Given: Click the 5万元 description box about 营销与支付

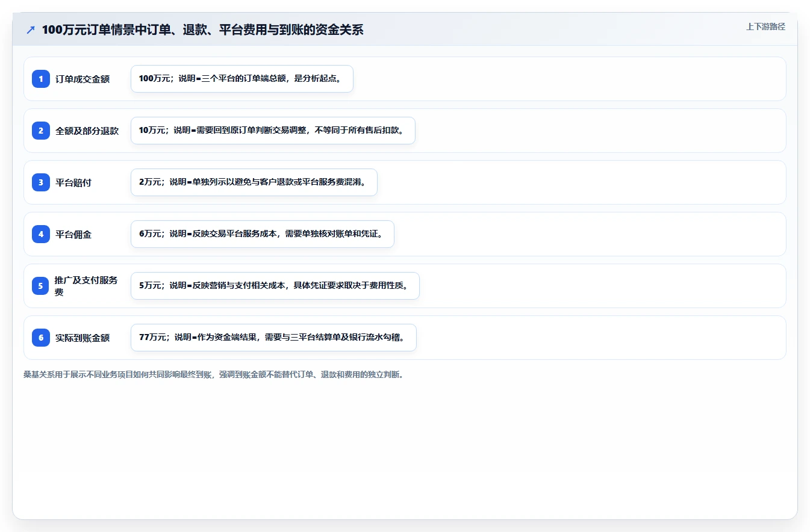Looking at the screenshot, I should point(275,286).
